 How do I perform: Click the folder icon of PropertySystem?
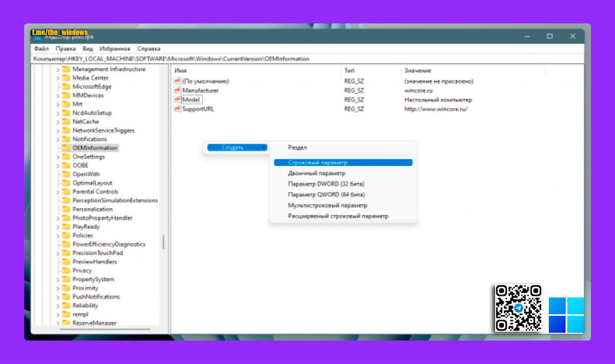coord(66,280)
